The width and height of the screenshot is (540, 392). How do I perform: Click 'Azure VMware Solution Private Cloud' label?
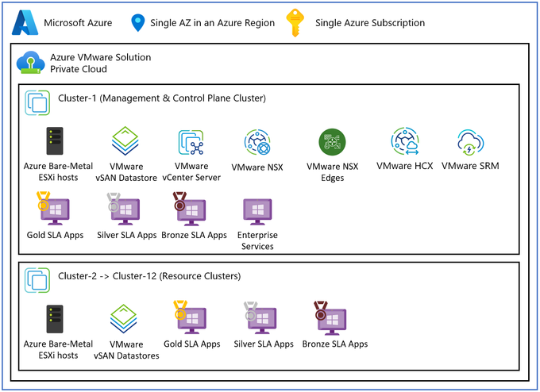point(101,63)
